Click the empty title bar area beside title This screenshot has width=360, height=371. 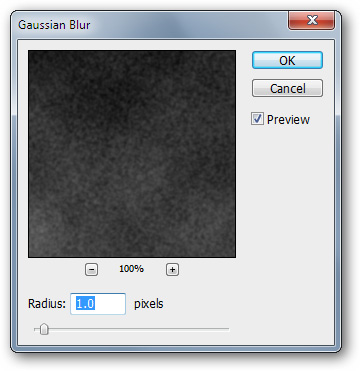(187, 24)
